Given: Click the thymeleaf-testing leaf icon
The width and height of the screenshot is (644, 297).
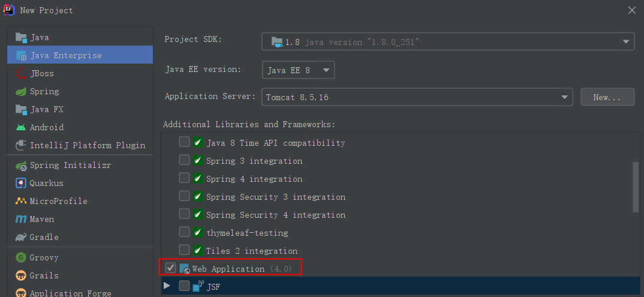Looking at the screenshot, I should (198, 232).
